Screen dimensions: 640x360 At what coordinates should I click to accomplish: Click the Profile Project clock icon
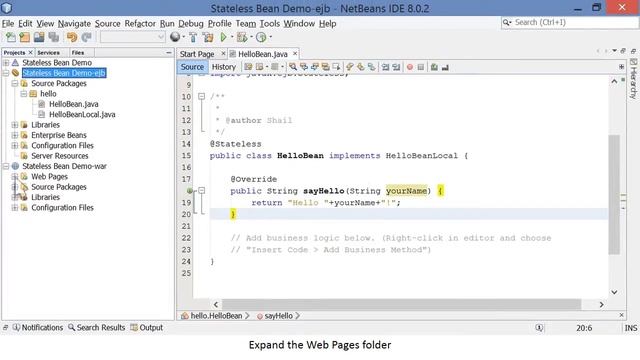click(261, 38)
